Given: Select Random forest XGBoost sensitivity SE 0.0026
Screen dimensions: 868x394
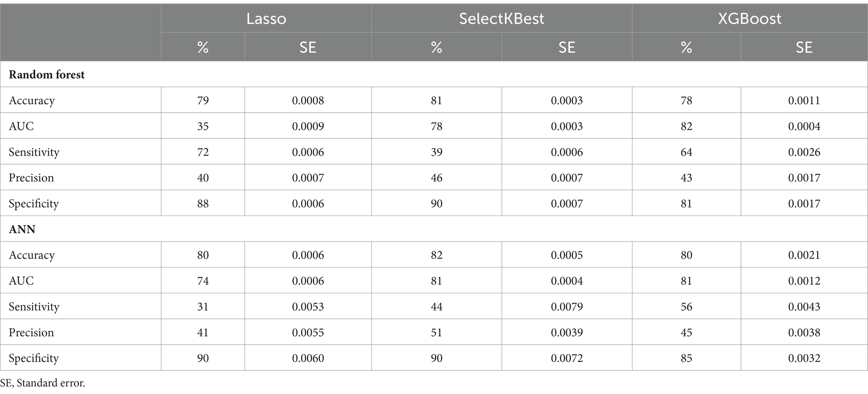Looking at the screenshot, I should click(x=804, y=152).
